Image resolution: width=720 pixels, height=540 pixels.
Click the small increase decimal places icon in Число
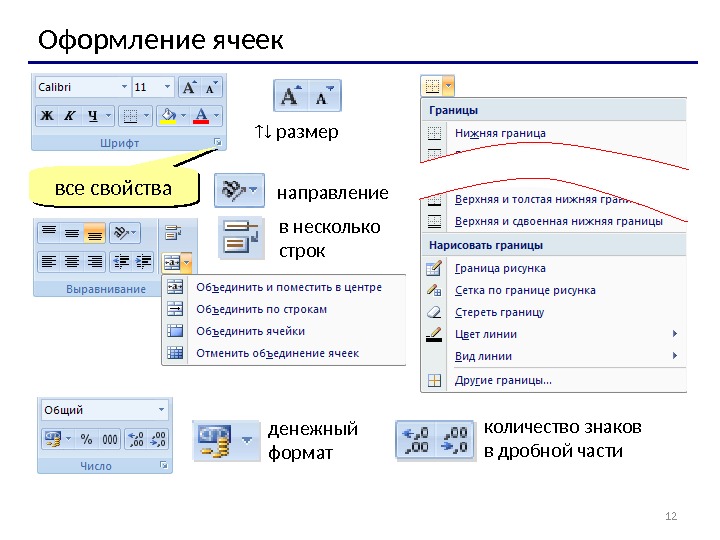pyautogui.click(x=136, y=439)
